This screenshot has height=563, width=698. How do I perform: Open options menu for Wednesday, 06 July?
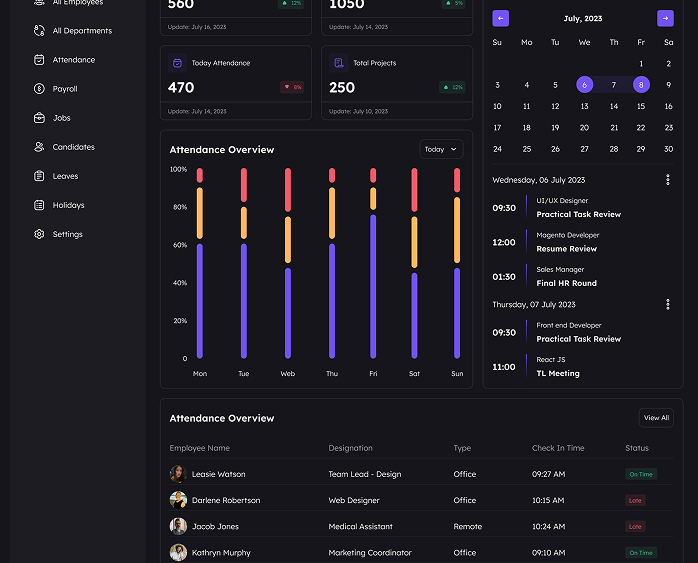point(668,180)
